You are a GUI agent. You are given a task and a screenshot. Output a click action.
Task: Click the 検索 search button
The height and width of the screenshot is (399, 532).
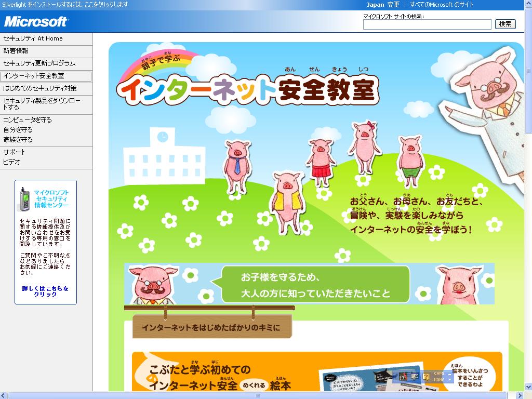pos(505,24)
